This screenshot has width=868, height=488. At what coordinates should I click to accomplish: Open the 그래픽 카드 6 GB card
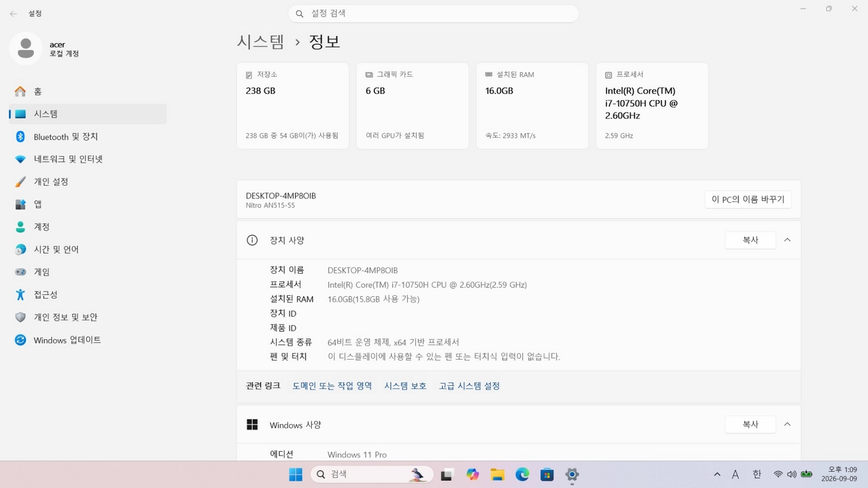(x=412, y=106)
